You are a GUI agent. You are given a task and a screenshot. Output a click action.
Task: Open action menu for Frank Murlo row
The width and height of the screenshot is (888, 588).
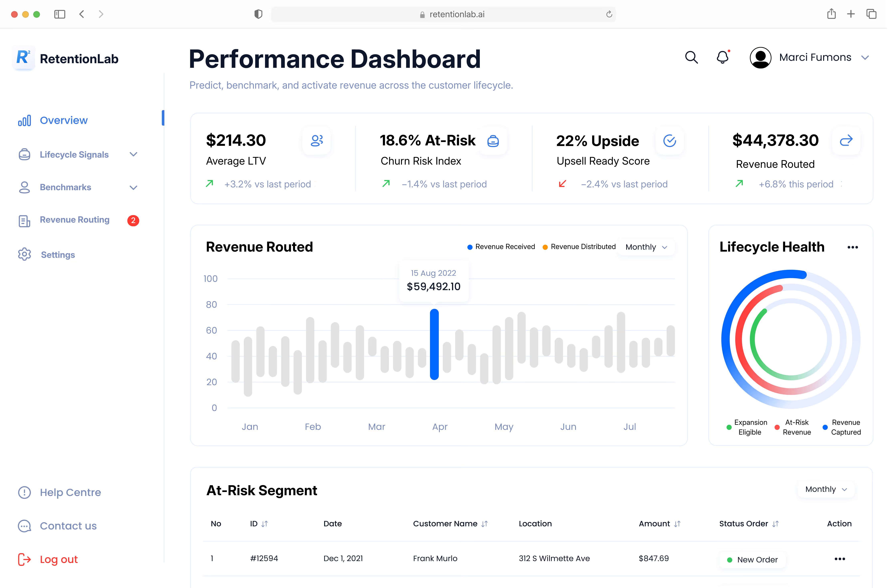840,559
